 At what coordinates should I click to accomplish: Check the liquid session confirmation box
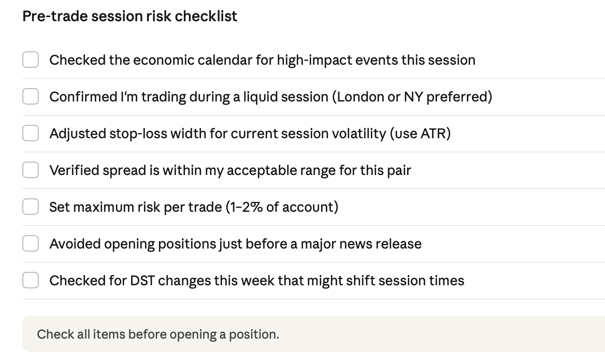(31, 96)
